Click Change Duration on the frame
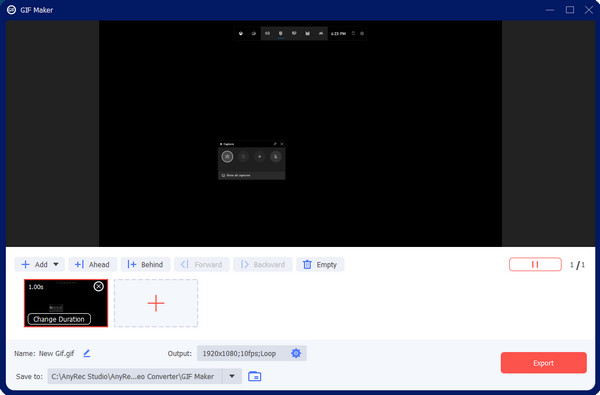This screenshot has height=395, width=600. (x=59, y=319)
